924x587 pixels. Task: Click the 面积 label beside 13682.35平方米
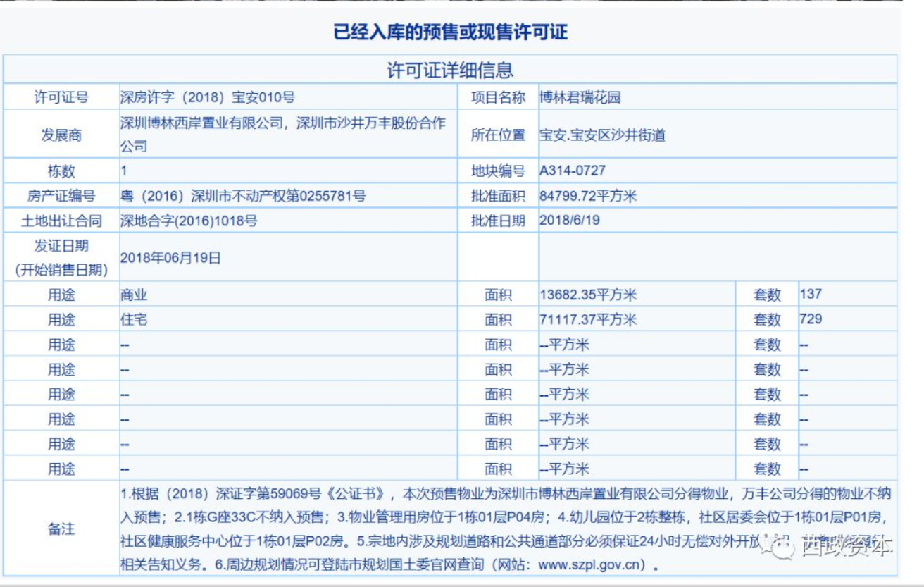click(x=498, y=295)
